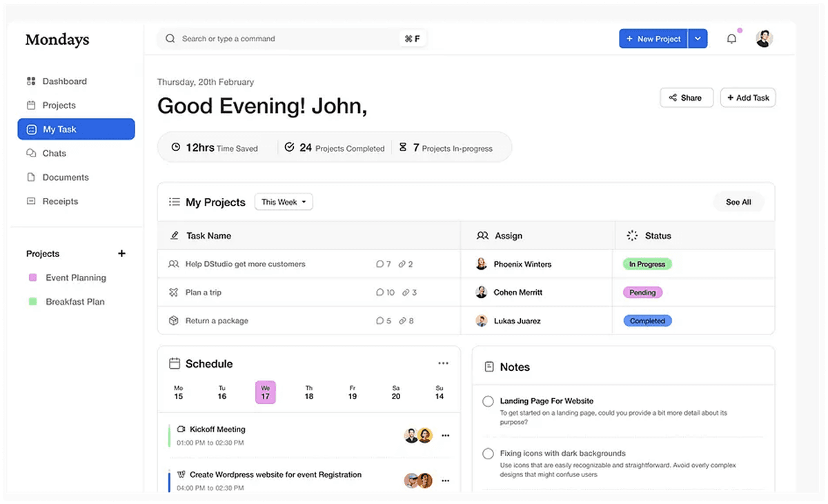This screenshot has height=504, width=828.
Task: Click the ellipsis menu on Schedule panel
Action: [x=444, y=362]
